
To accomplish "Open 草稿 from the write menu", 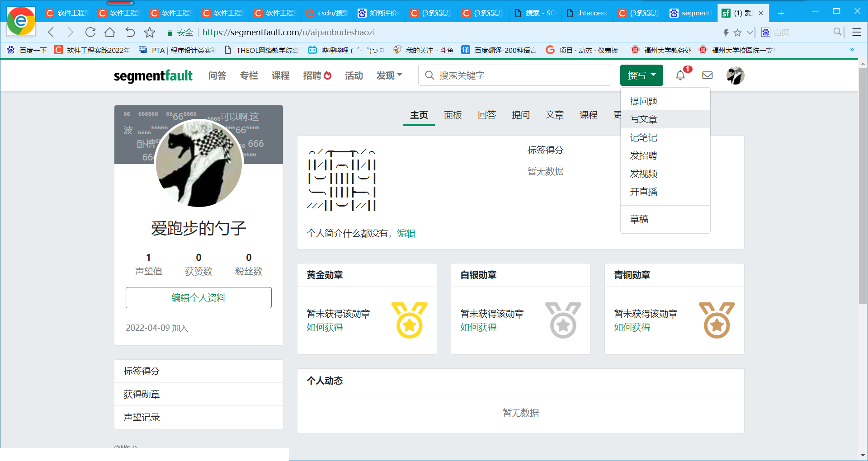I will [665, 219].
